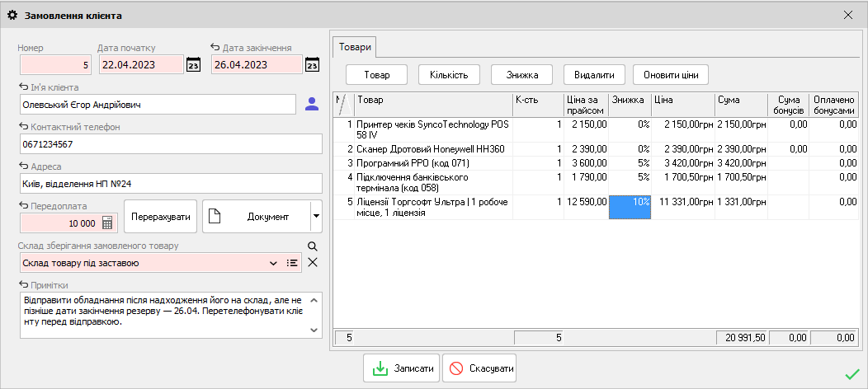Switch to the Товари tab

356,48
